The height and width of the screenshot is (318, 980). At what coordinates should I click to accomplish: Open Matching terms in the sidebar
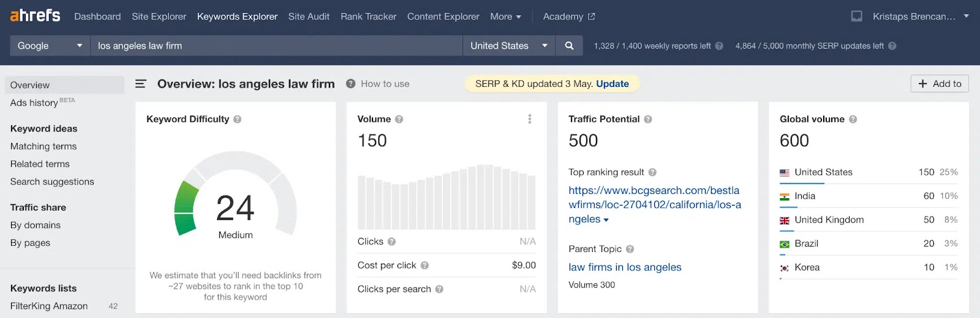pyautogui.click(x=43, y=146)
